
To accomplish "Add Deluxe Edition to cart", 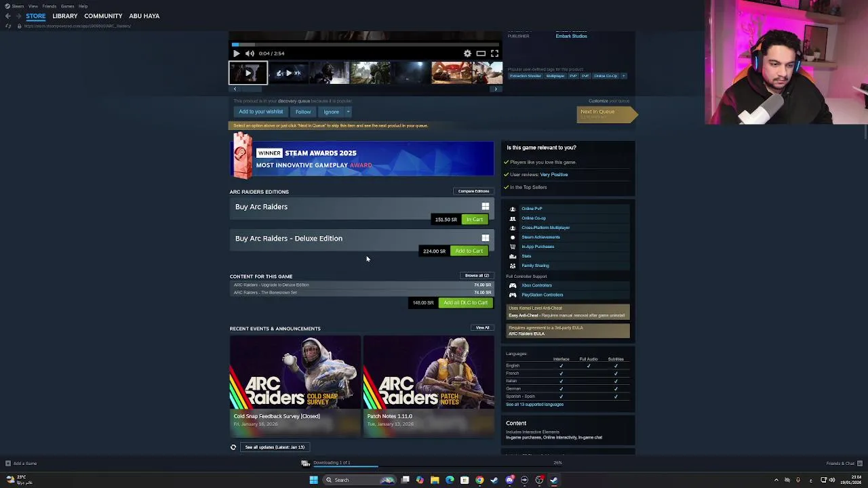I will point(469,251).
